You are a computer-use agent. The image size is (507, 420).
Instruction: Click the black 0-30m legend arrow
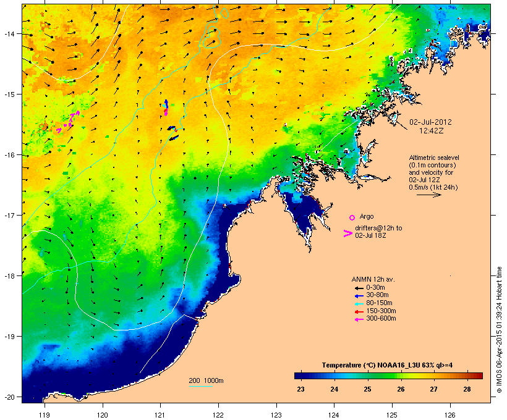point(359,288)
